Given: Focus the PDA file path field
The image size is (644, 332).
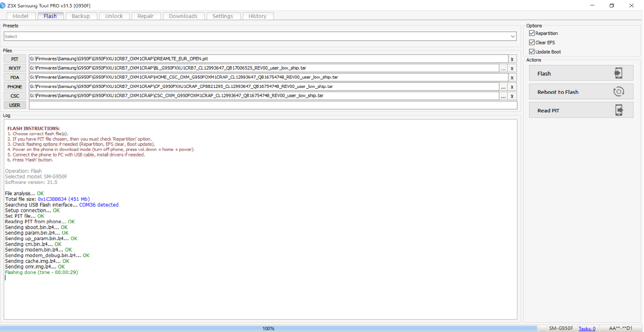Looking at the screenshot, I should pyautogui.click(x=268, y=77).
